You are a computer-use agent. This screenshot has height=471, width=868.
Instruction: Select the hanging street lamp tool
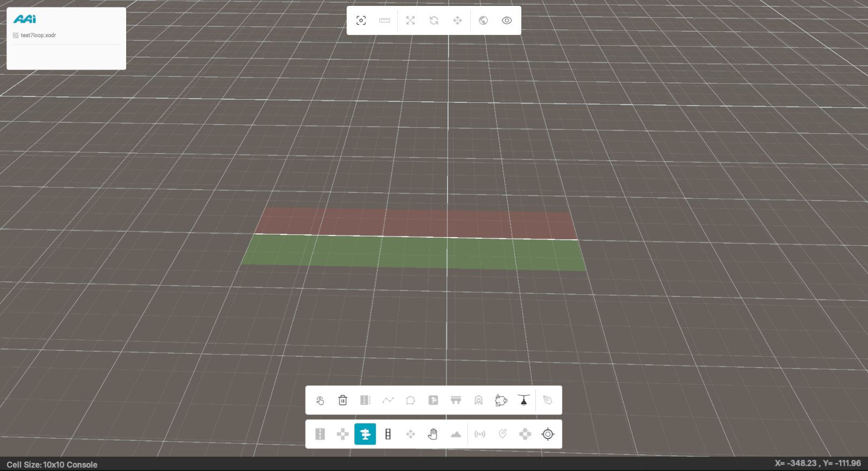(x=523, y=400)
